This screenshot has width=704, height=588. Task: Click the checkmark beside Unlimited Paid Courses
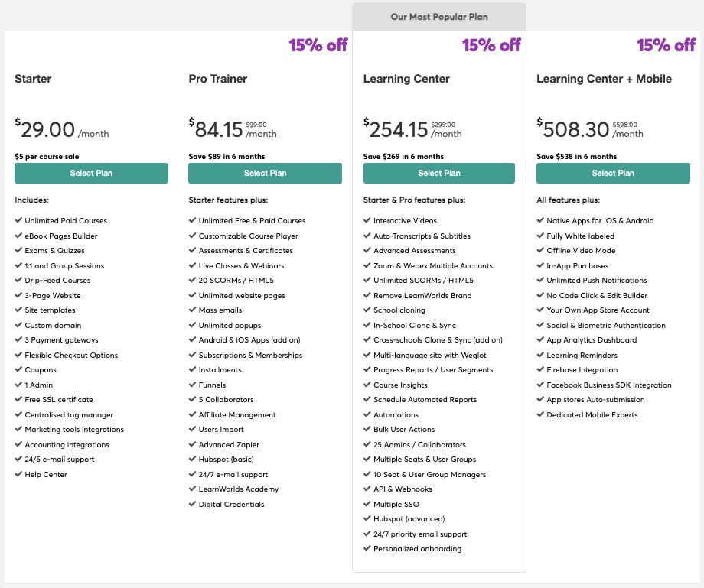click(18, 221)
